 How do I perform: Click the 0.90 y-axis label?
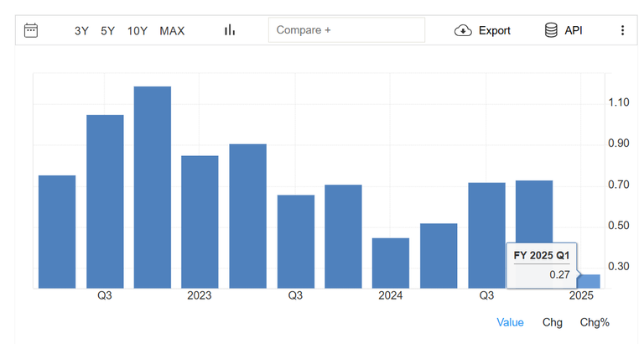[x=619, y=143]
